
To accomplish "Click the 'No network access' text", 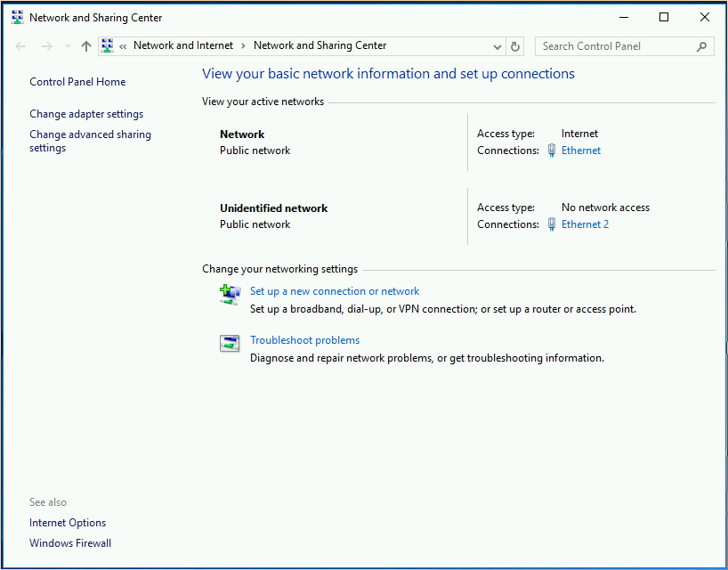I will click(x=605, y=208).
